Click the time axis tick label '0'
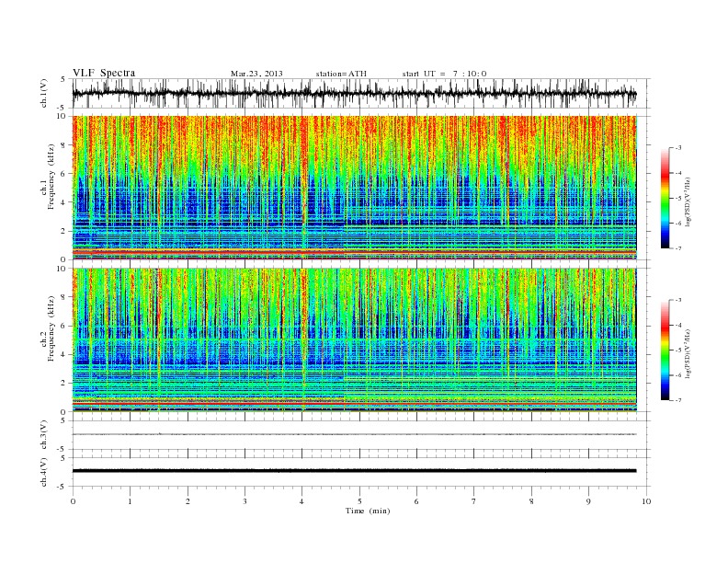Screen dimensions: 728x563 click(73, 501)
